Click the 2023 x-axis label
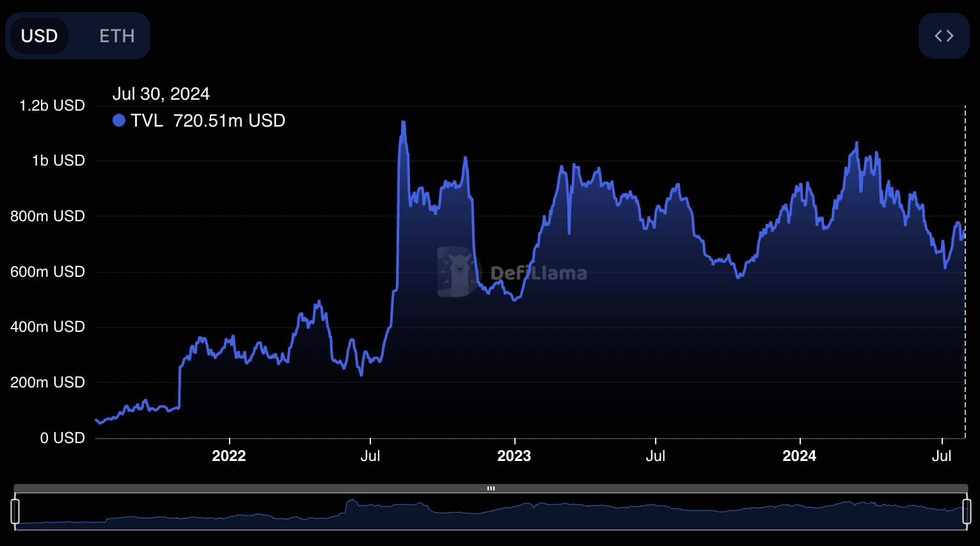This screenshot has height=546, width=980. [x=514, y=456]
